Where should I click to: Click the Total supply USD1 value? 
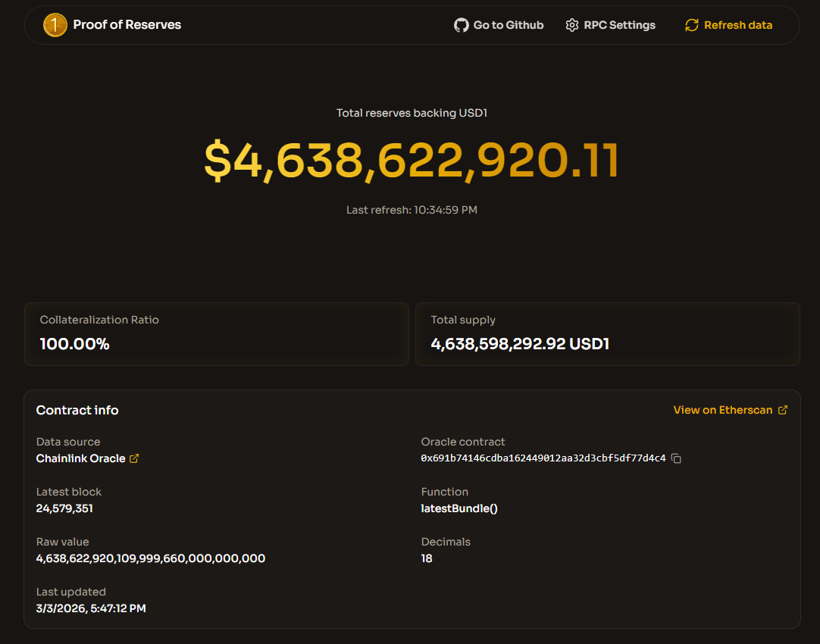pyautogui.click(x=520, y=344)
